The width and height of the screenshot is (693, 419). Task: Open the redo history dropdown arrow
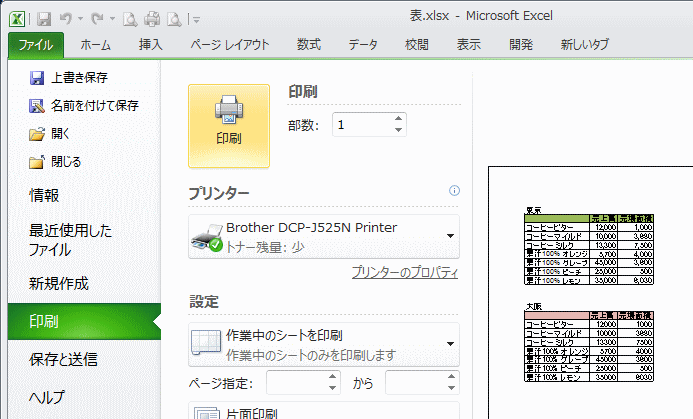coord(112,19)
